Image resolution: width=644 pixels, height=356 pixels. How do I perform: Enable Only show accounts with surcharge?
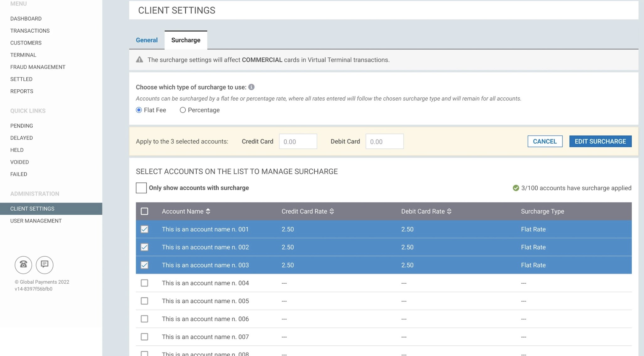click(x=141, y=188)
